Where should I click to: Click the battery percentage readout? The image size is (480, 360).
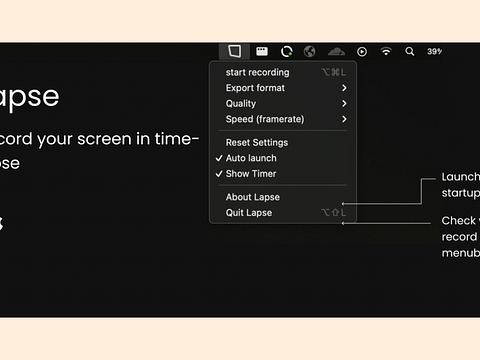click(x=435, y=51)
